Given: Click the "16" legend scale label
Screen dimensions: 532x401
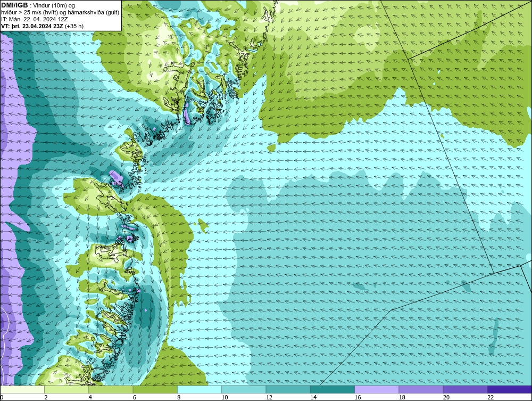Looking at the screenshot, I should (358, 397).
